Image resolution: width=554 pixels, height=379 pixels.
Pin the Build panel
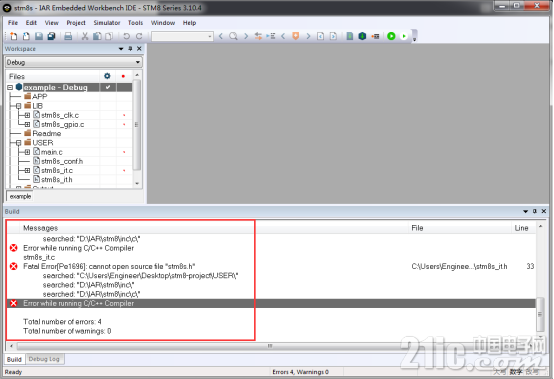point(535,211)
